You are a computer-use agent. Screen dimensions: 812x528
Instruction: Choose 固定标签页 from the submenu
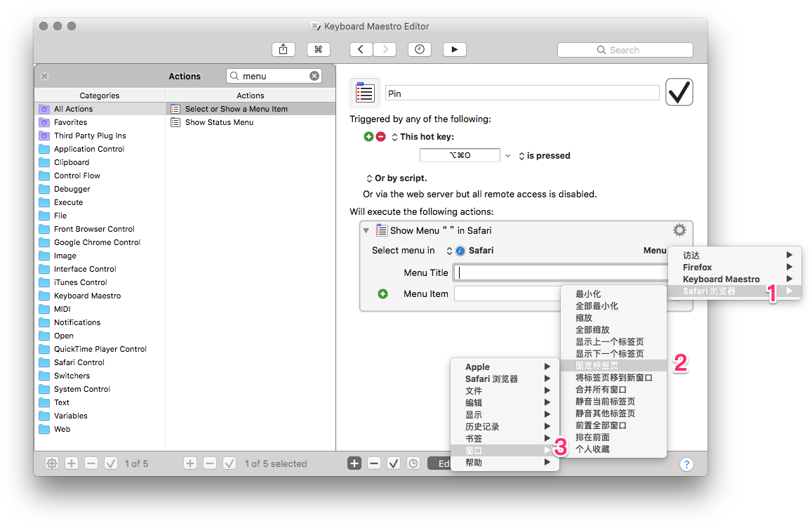click(597, 366)
